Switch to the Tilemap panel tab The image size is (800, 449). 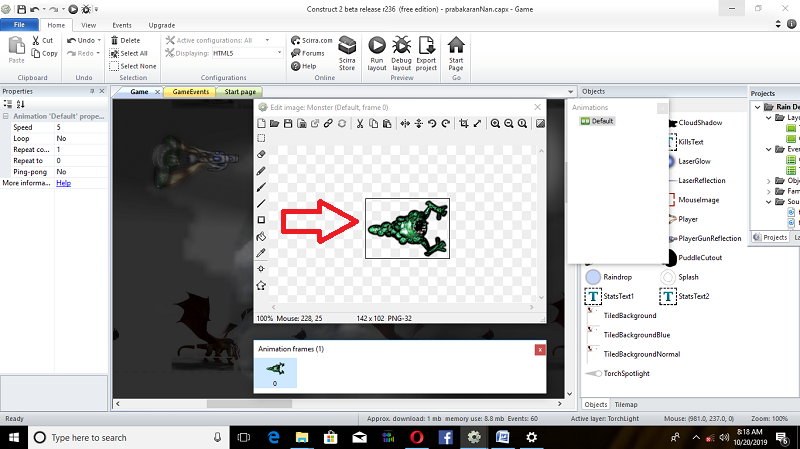626,405
